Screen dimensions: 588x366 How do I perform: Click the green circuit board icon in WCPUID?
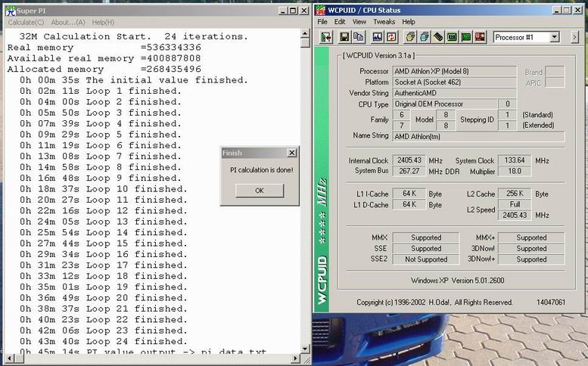(x=465, y=37)
